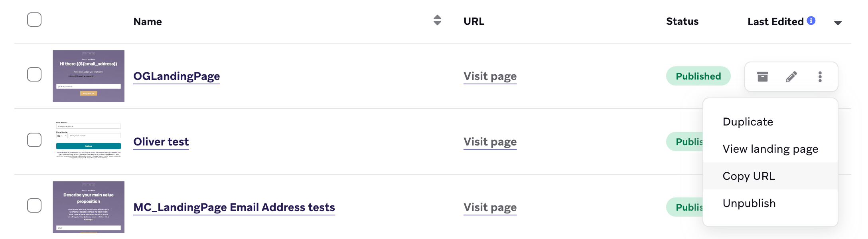Image resolution: width=868 pixels, height=239 pixels.
Task: Click the OGLandingPage purple preview thumbnail
Action: click(x=89, y=76)
